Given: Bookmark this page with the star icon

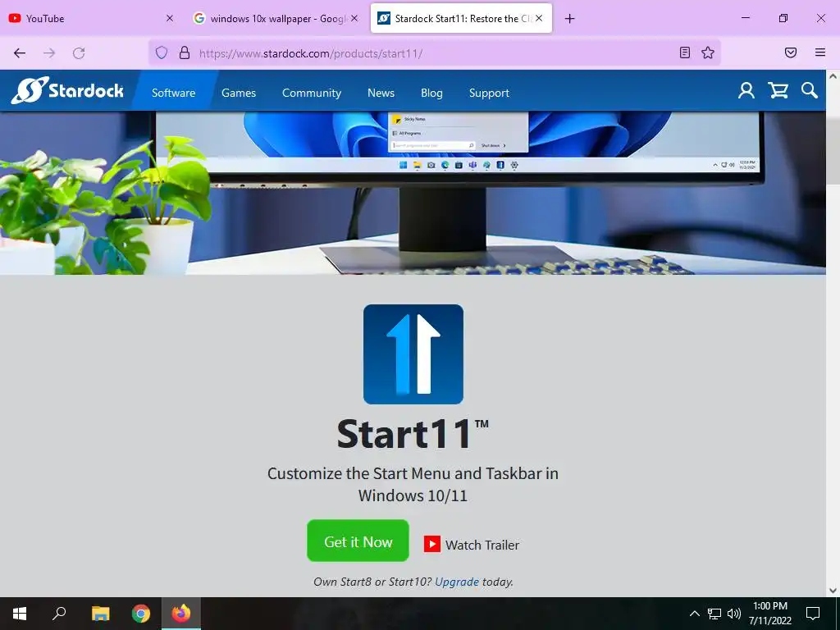Looking at the screenshot, I should [x=708, y=52].
